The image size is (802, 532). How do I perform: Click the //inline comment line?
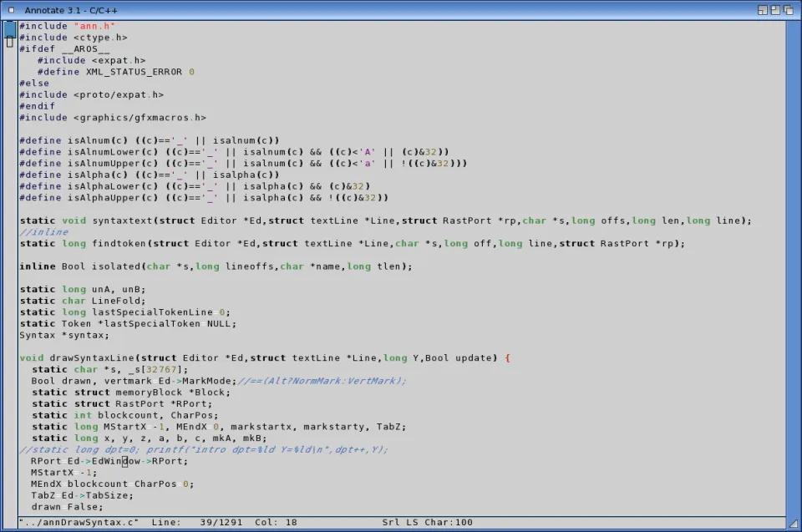(43, 232)
